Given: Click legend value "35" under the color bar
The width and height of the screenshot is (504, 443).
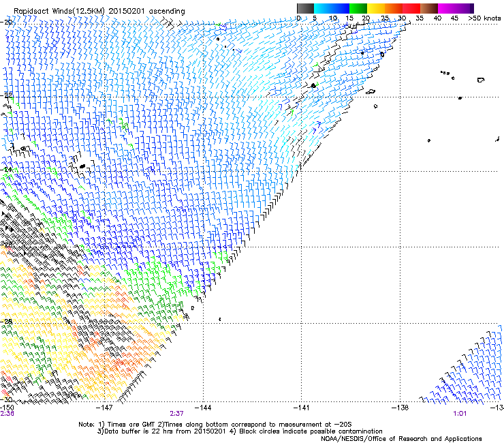Looking at the screenshot, I should (x=420, y=18).
